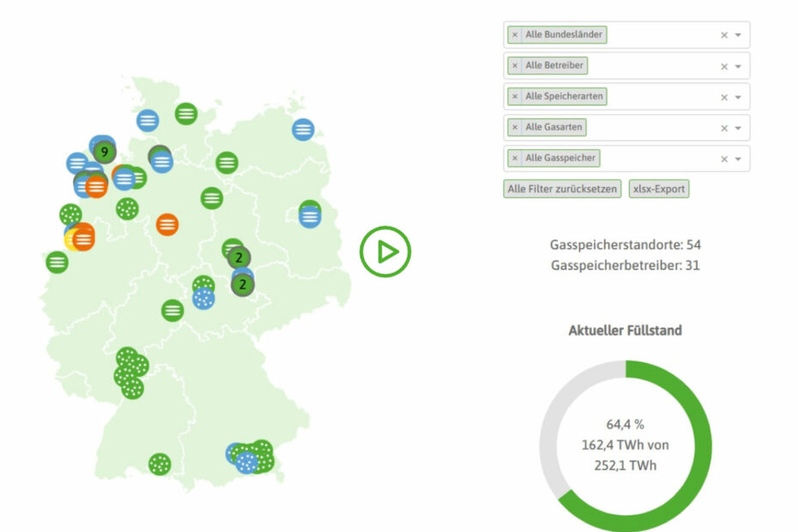Click the 'Aktueller Füllstand' heading
The width and height of the screenshot is (798, 532).
point(625,330)
